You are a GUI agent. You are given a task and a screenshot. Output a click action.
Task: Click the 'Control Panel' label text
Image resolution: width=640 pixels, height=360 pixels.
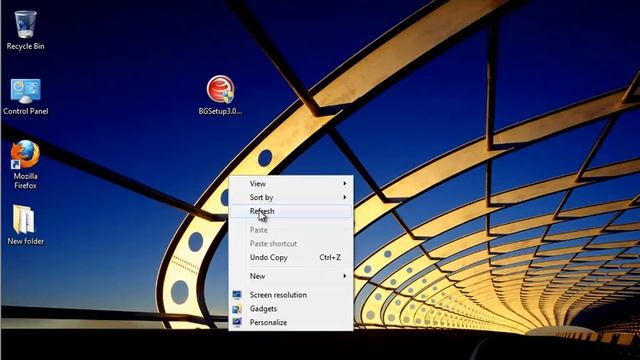pyautogui.click(x=25, y=111)
